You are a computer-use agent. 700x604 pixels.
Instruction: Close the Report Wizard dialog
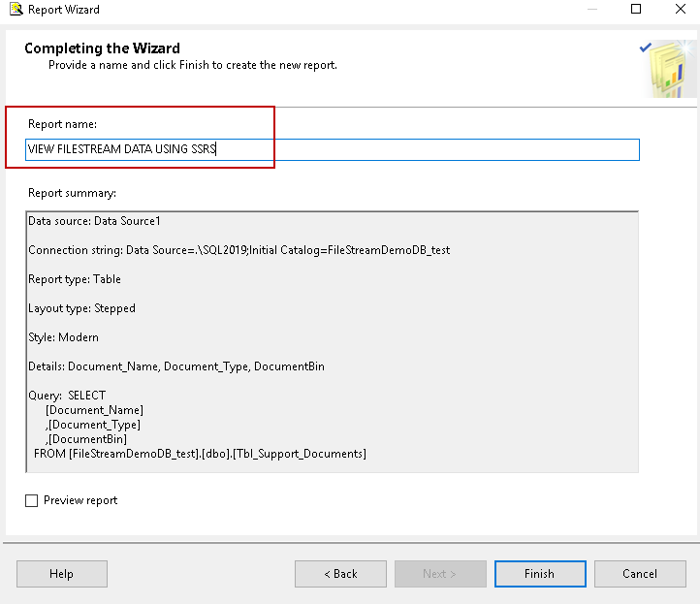pos(680,10)
